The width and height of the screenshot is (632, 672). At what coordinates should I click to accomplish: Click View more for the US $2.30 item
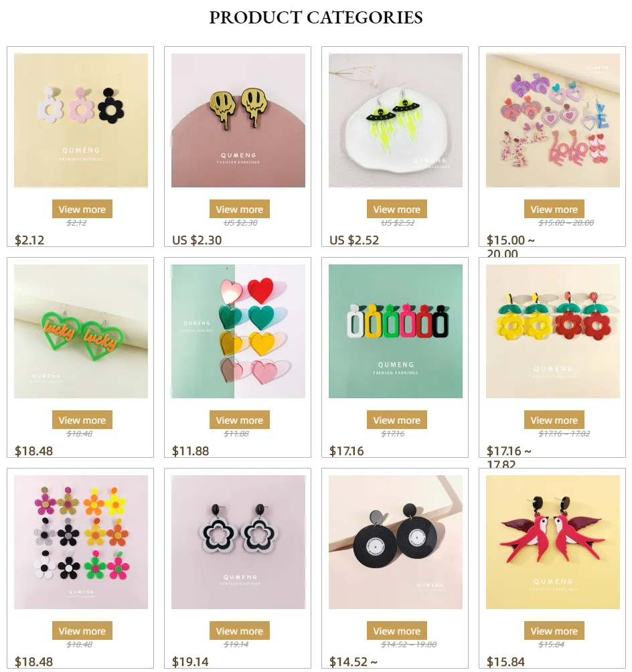click(240, 209)
